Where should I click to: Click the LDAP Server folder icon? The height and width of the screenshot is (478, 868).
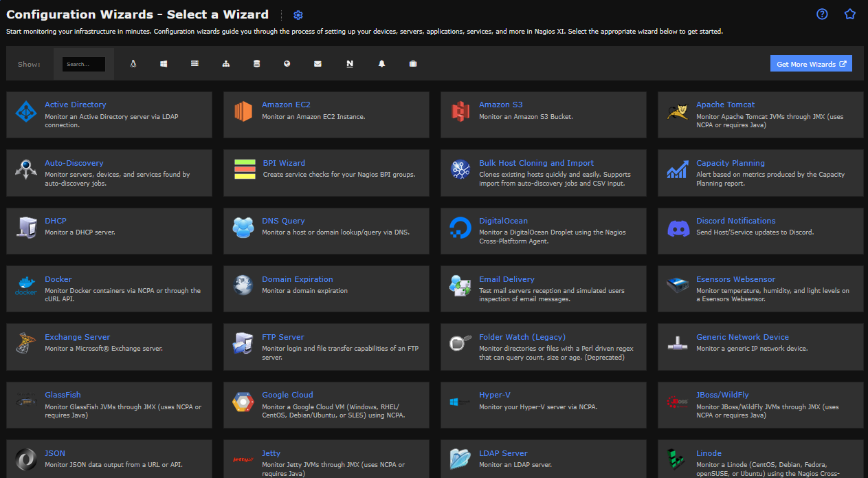[x=460, y=459]
